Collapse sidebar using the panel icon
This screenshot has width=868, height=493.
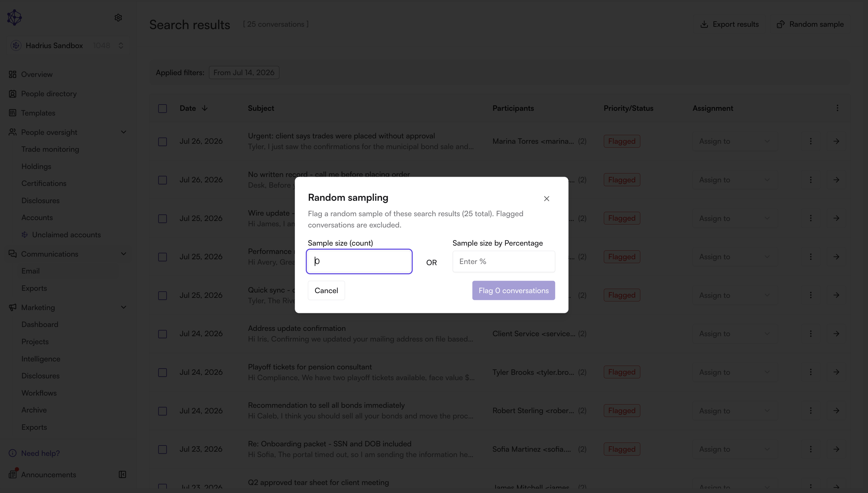coord(123,474)
